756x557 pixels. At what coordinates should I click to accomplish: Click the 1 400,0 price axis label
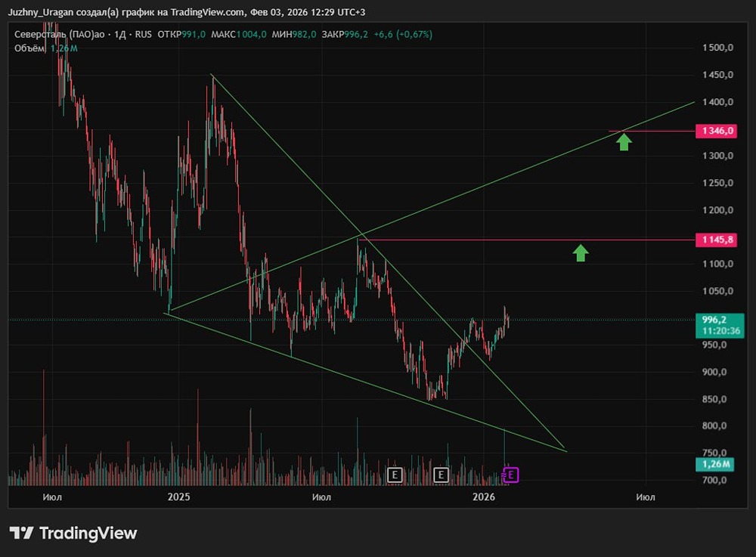(717, 102)
